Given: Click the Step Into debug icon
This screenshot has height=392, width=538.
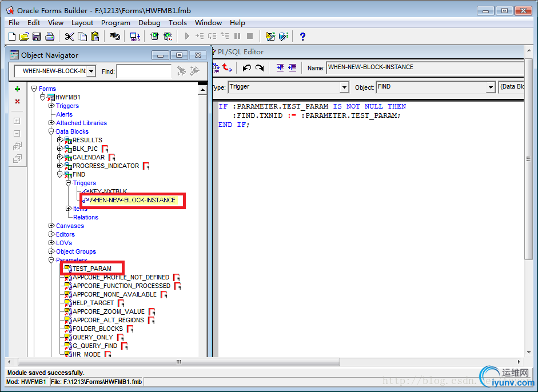Looking at the screenshot, I should point(200,36).
